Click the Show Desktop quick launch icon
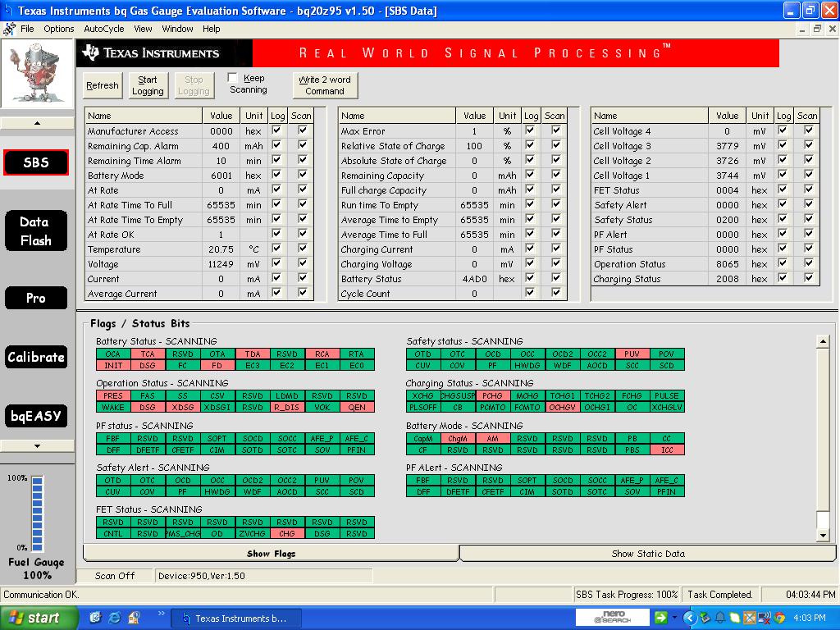Viewport: 840px width, 630px height. 95,618
